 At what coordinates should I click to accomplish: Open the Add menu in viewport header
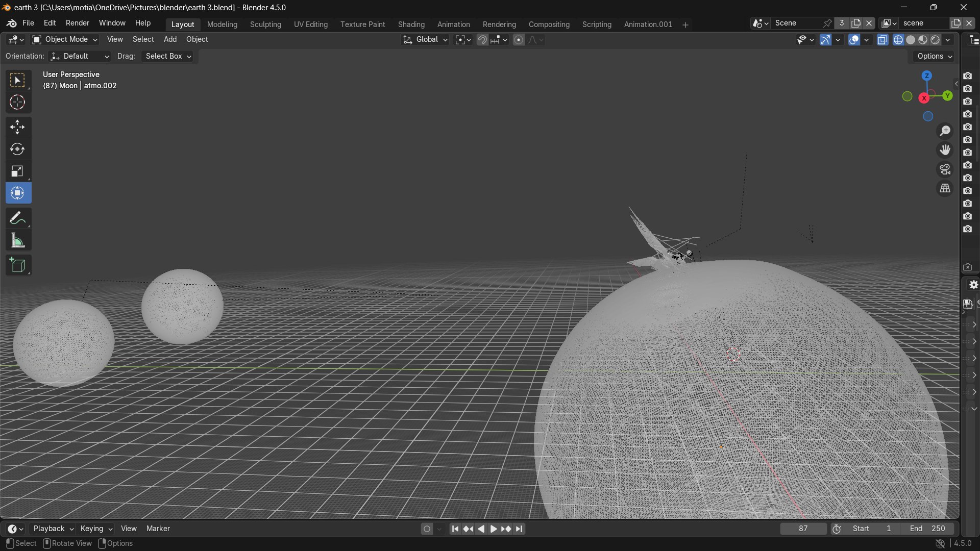(x=170, y=39)
